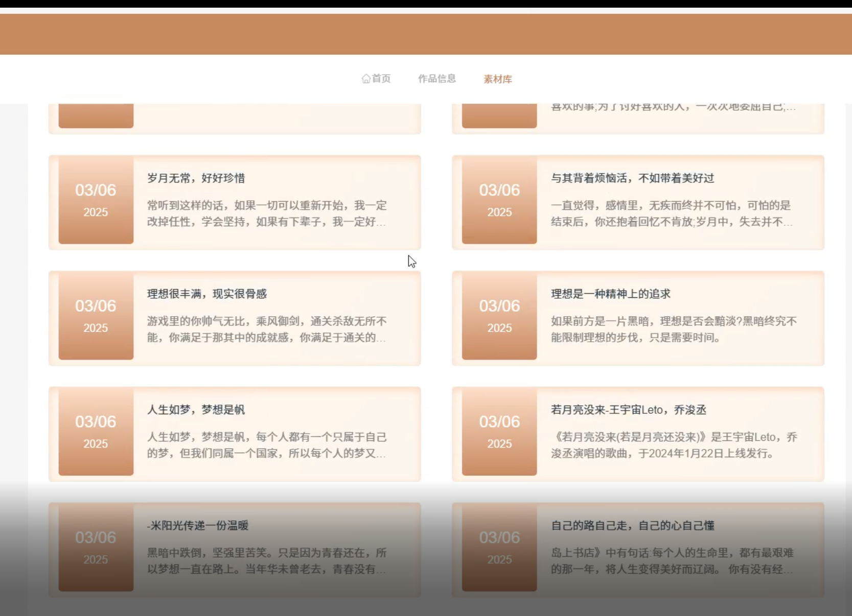852x616 pixels.
Task: Open the 作品信息 navigation item
Action: tap(436, 79)
